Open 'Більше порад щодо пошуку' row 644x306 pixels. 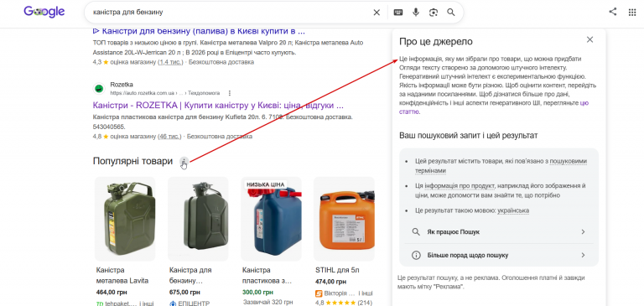(499, 256)
